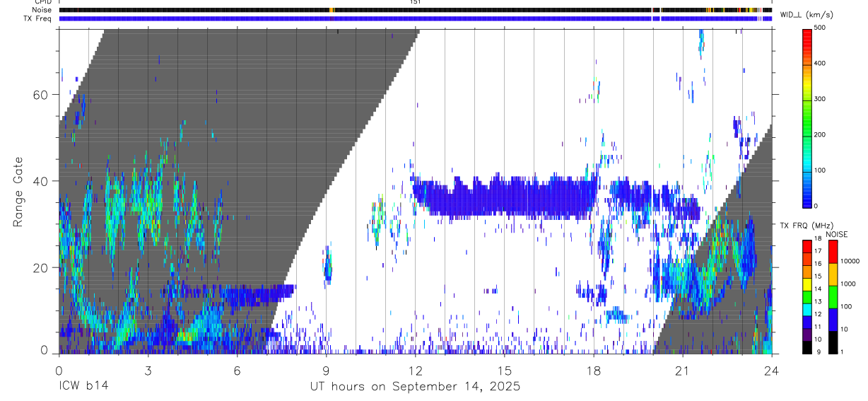Image resolution: width=868 pixels, height=401 pixels.
Task: Click the 1 label in noise legend
Action: [843, 353]
